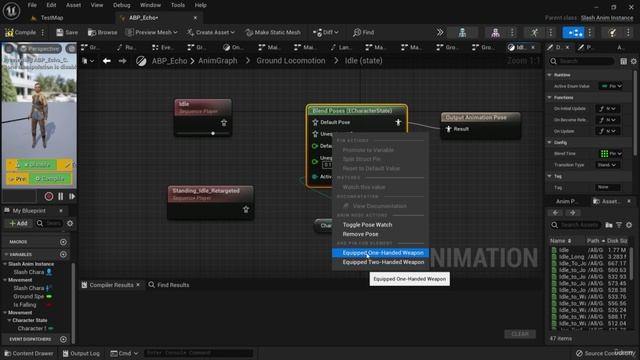Open asset browser settings gear
This screenshot has height=360, width=640.
(x=629, y=225)
